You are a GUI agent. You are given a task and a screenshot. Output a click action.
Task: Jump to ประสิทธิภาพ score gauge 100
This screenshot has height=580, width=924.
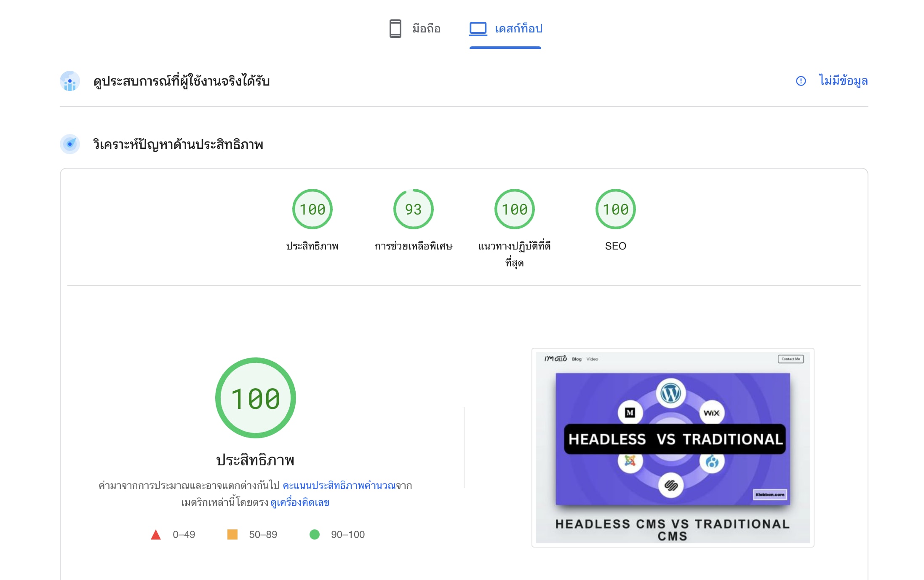[312, 209]
